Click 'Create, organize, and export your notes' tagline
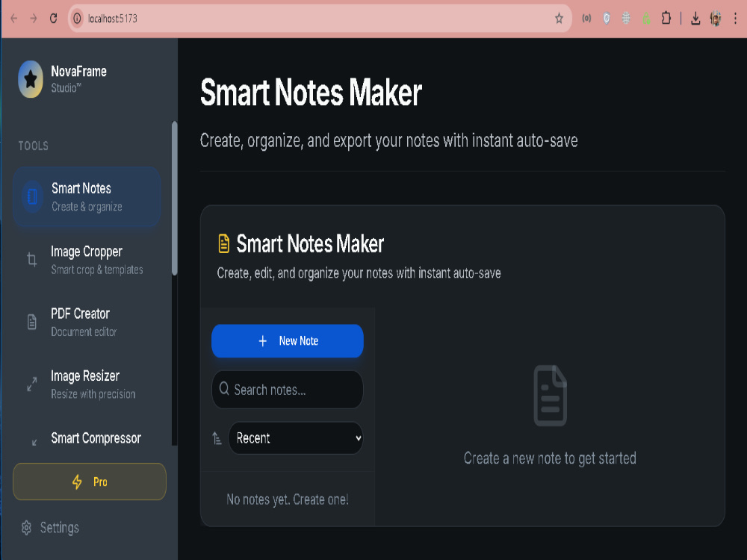 (x=388, y=141)
